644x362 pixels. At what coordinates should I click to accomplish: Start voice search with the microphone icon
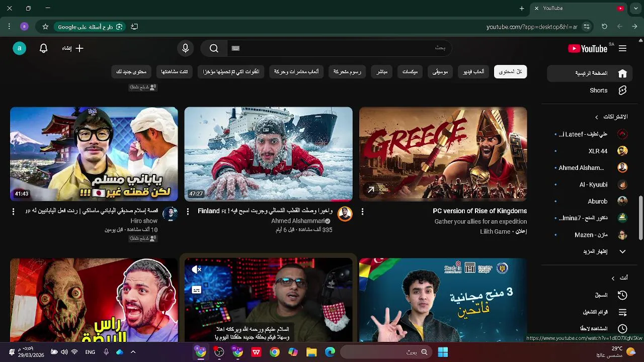[185, 48]
